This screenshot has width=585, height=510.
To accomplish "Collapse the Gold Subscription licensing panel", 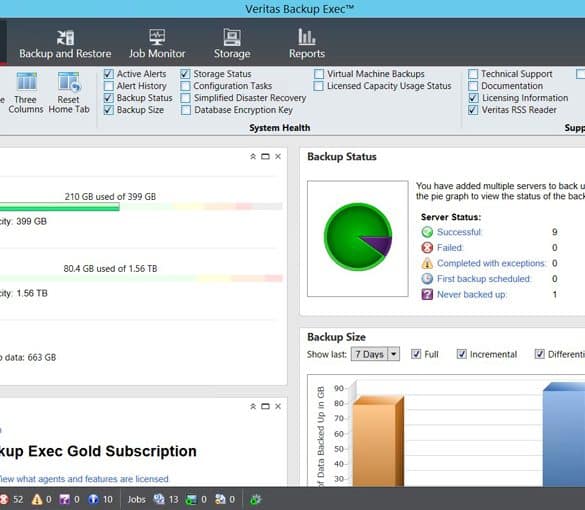I will tap(253, 407).
